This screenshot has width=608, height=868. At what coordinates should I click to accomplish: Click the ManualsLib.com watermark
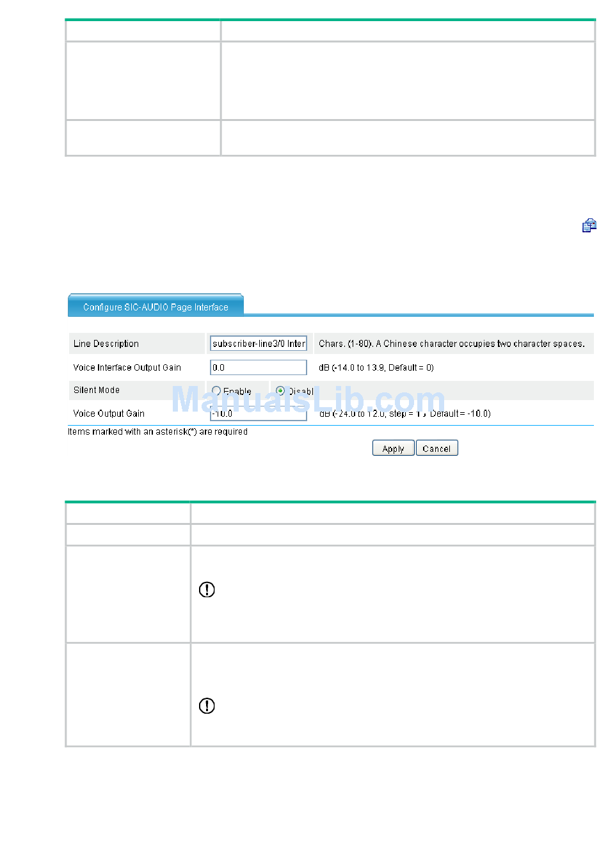tap(308, 400)
